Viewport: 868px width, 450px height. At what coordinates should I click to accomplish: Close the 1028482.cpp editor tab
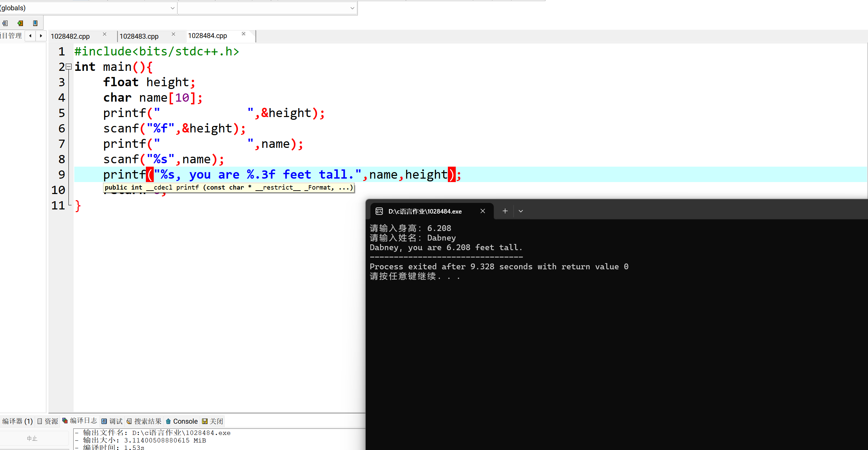(x=104, y=34)
